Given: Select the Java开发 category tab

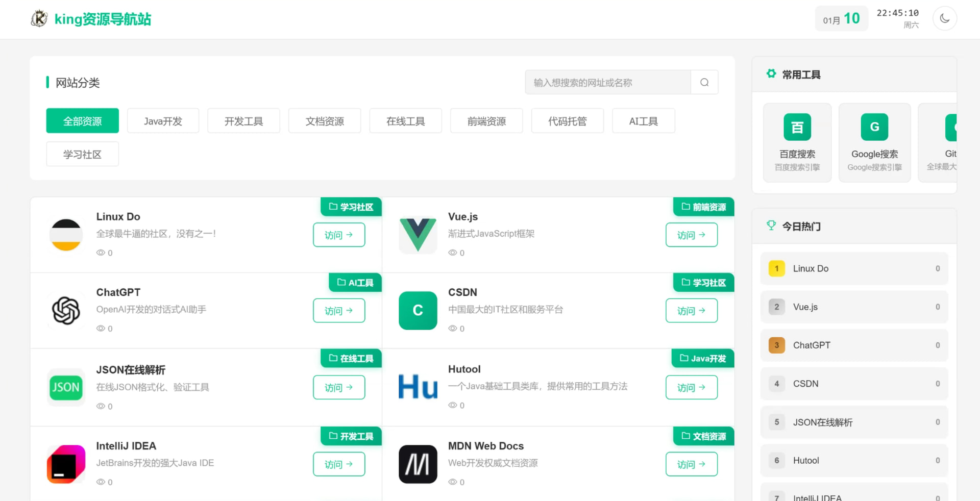Looking at the screenshot, I should pos(163,121).
